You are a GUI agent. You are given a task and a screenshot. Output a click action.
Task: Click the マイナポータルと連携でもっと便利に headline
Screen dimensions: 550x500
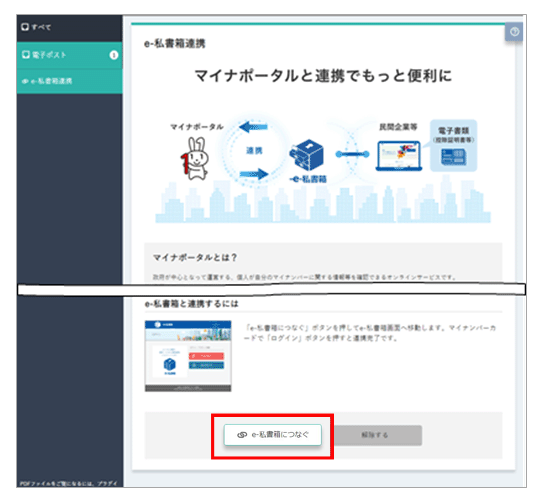point(323,75)
